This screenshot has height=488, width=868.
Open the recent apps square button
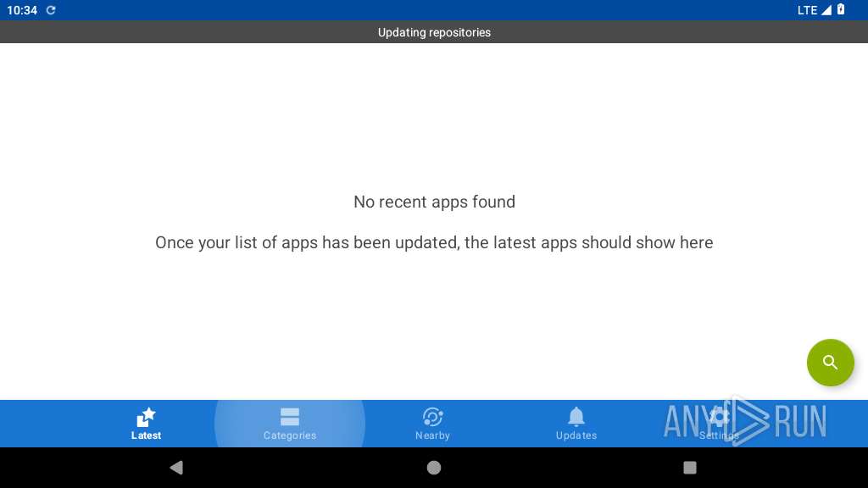pyautogui.click(x=690, y=468)
